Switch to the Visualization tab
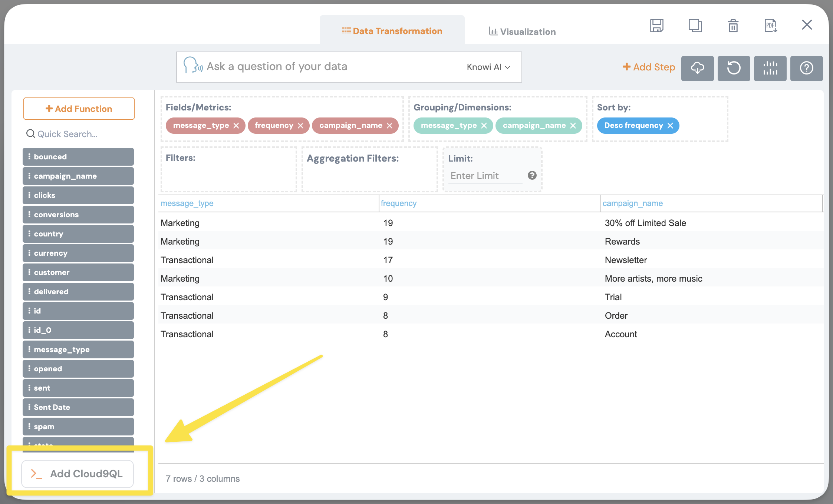 (x=522, y=31)
